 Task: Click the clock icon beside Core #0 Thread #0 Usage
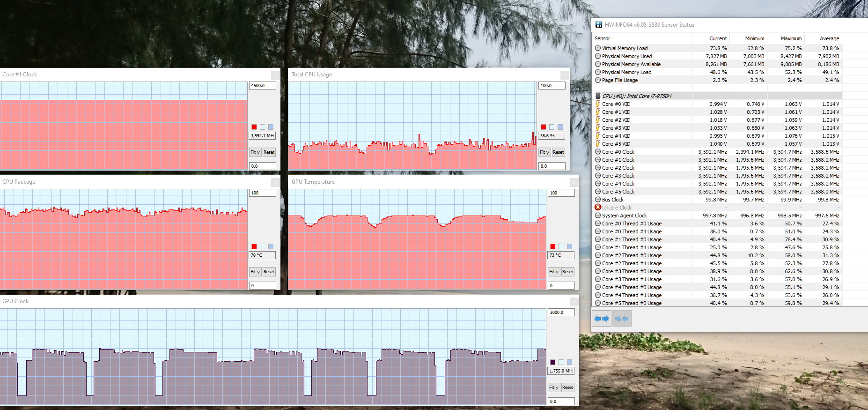(x=598, y=224)
